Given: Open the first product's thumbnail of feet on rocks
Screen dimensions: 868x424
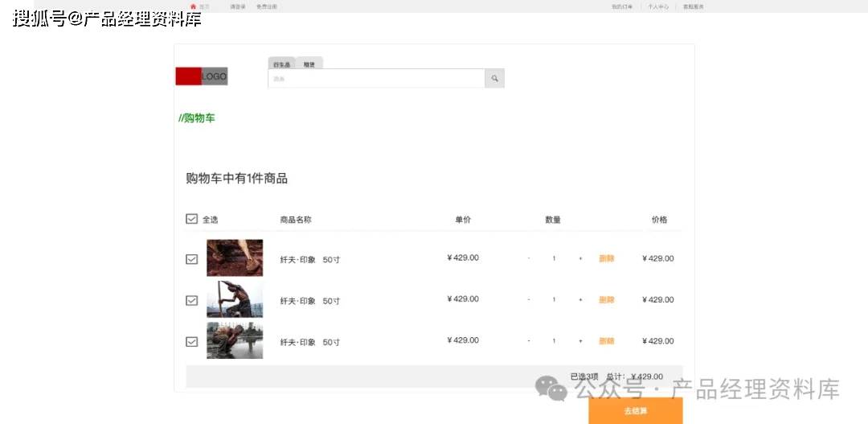Looking at the screenshot, I should click(235, 257).
